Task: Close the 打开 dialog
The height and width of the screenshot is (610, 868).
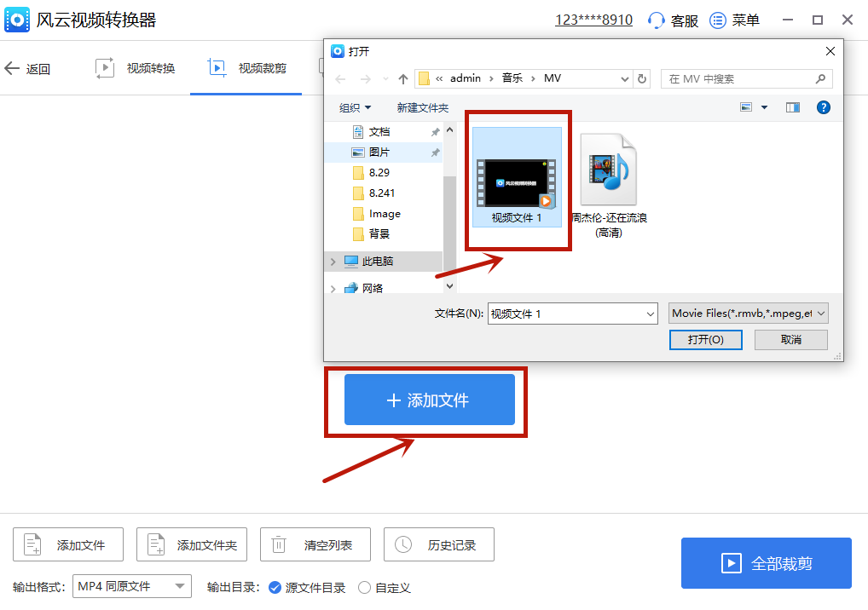Action: click(830, 51)
